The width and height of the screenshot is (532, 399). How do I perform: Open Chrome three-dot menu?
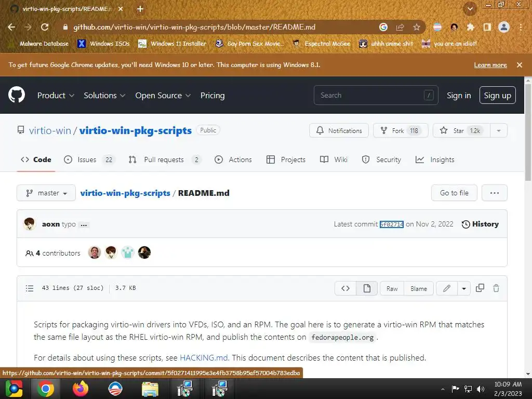[x=521, y=27]
